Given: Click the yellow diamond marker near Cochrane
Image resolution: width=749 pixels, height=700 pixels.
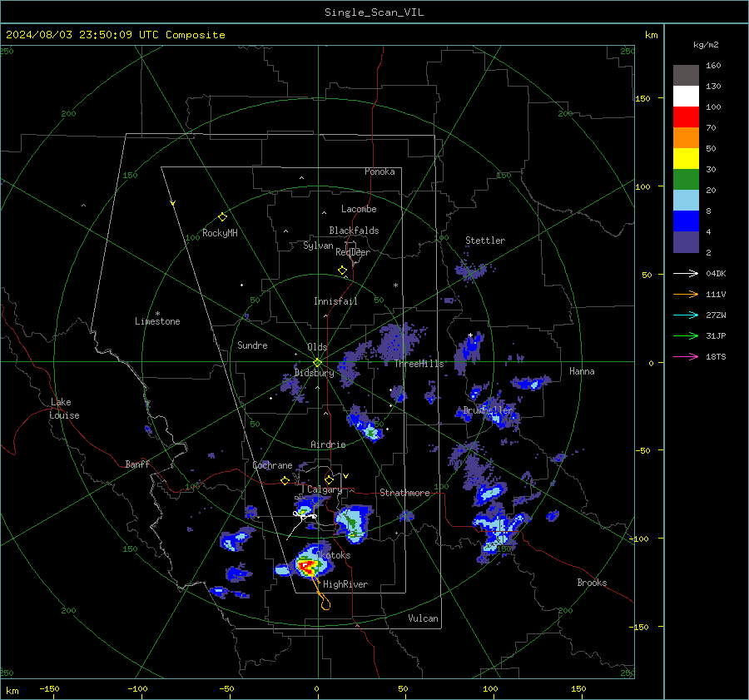Looking at the screenshot, I should click(x=285, y=480).
